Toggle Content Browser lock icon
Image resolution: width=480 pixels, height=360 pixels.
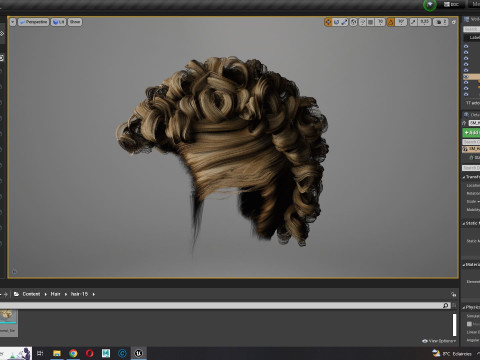point(453,294)
